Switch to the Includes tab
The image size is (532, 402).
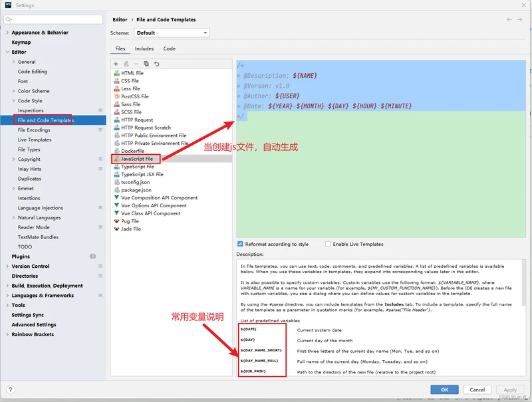pos(144,49)
